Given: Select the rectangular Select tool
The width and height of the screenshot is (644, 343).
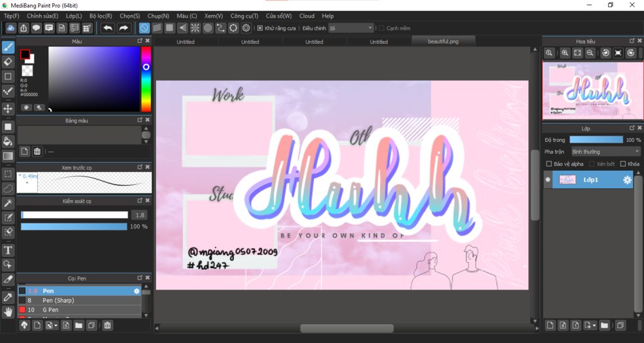Looking at the screenshot, I should tap(8, 174).
